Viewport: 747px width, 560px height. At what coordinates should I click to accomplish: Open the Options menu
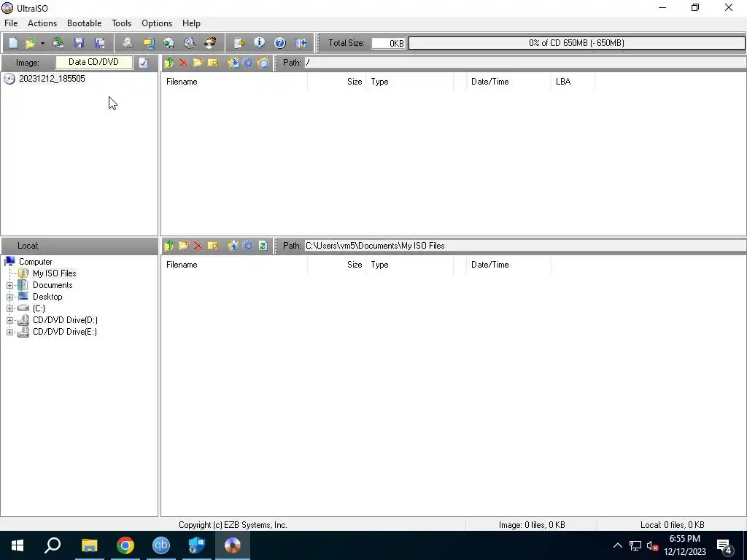tap(157, 23)
